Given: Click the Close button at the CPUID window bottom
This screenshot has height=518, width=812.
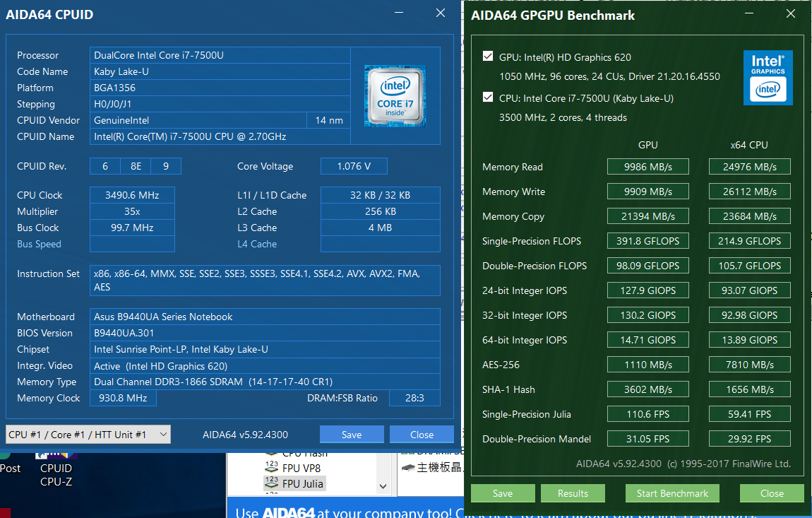Looking at the screenshot, I should [422, 435].
